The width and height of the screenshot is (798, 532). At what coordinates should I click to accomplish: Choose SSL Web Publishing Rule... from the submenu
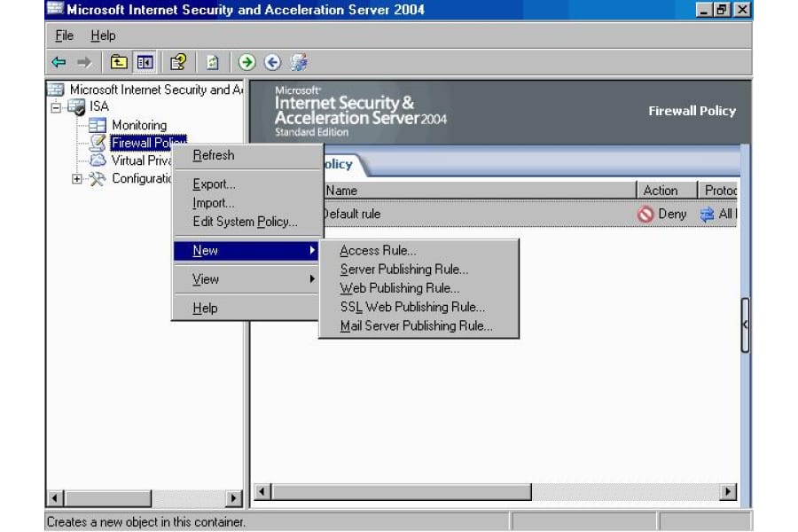(419, 307)
